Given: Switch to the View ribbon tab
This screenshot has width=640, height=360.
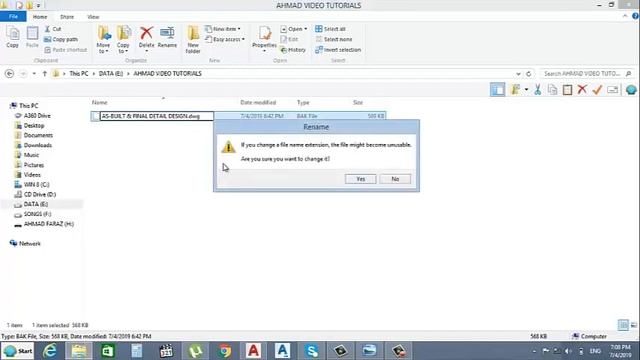Looking at the screenshot, I should pos(93,17).
